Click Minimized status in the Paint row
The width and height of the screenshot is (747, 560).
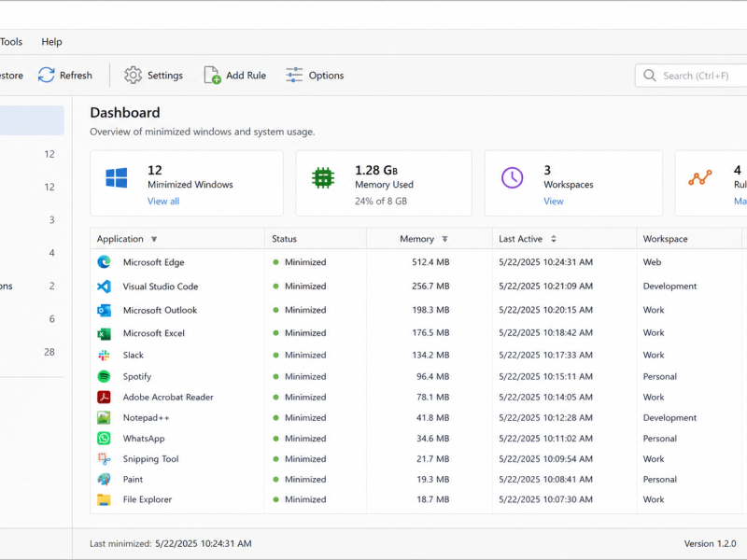pyautogui.click(x=305, y=480)
